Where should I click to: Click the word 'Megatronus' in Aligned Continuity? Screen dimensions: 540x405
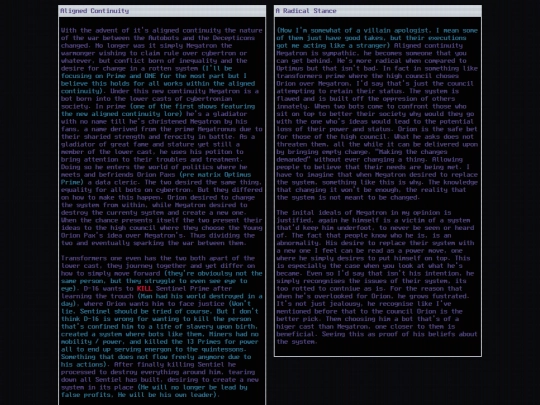tap(217, 129)
